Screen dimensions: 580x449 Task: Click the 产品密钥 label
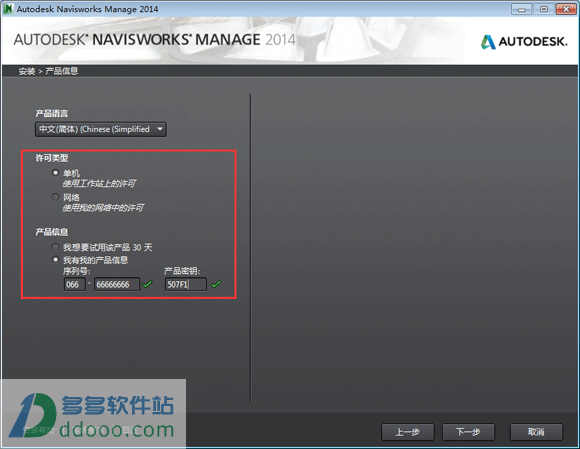click(x=182, y=271)
